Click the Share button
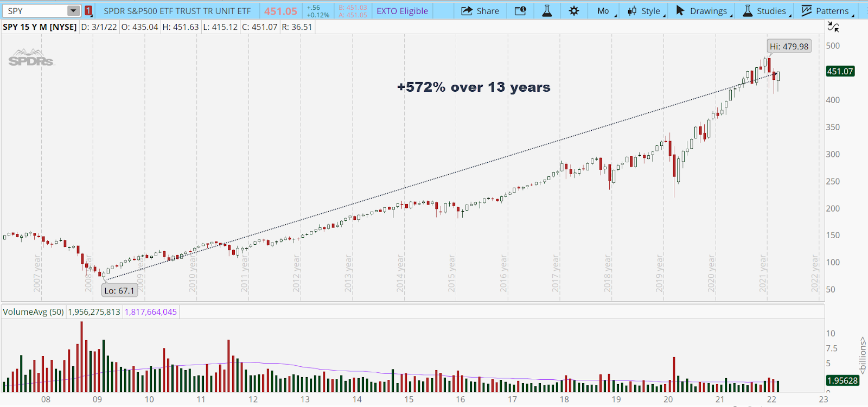This screenshot has width=868, height=407. (x=480, y=11)
